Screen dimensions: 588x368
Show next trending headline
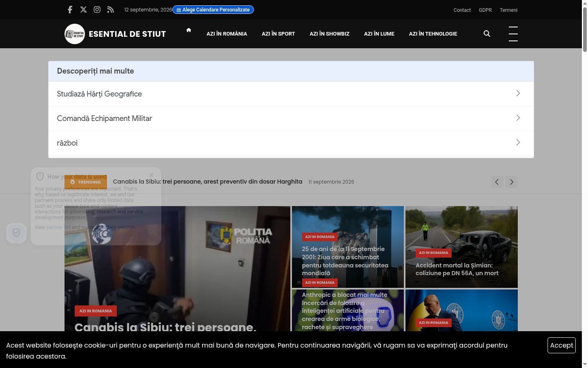pyautogui.click(x=512, y=182)
